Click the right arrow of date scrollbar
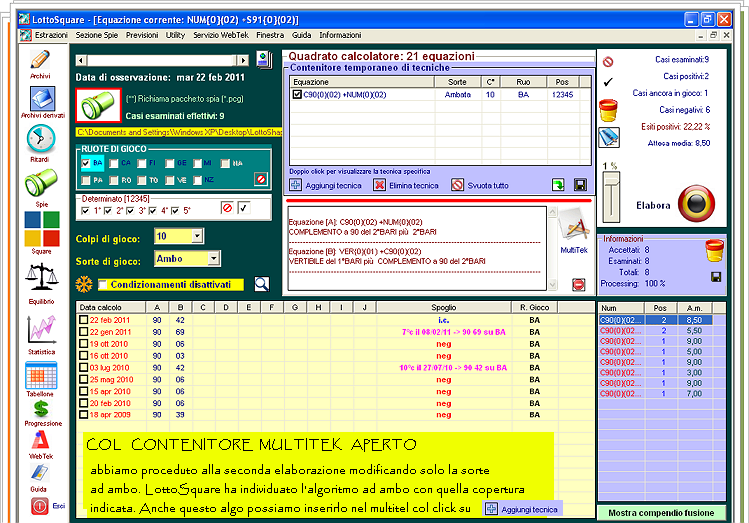This screenshot has height=523, width=749. [x=244, y=60]
